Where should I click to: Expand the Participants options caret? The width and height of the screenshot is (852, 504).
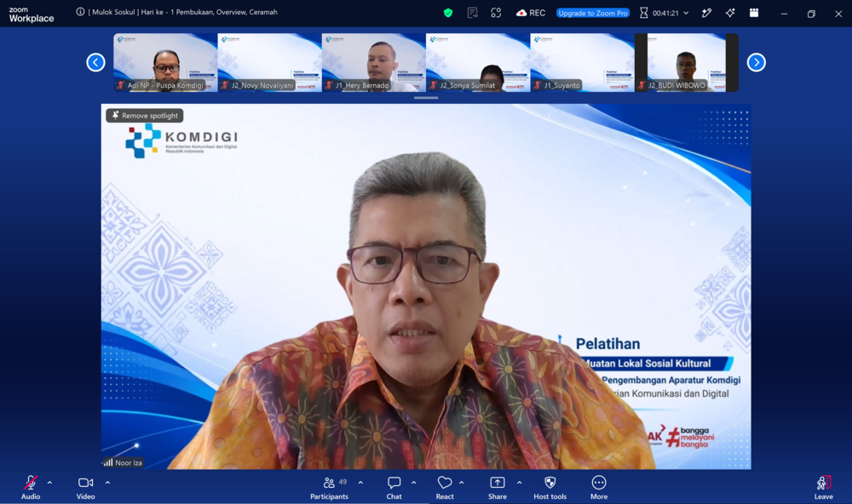[360, 482]
